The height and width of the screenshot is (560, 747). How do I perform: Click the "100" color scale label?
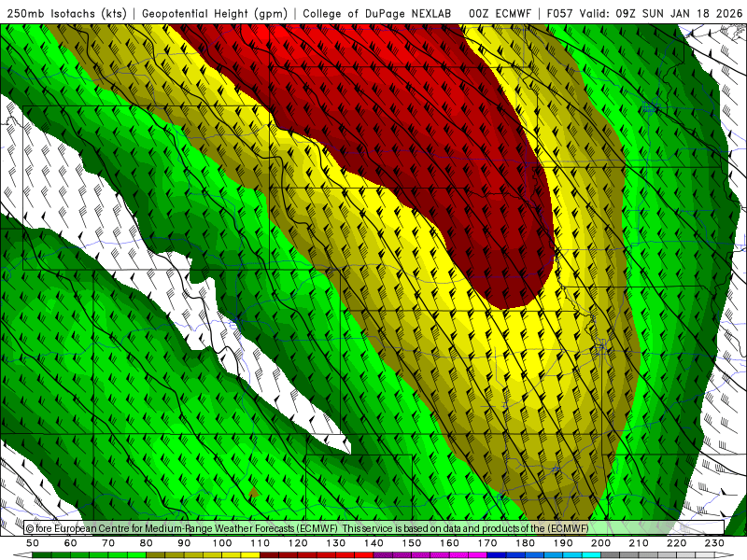[222, 543]
